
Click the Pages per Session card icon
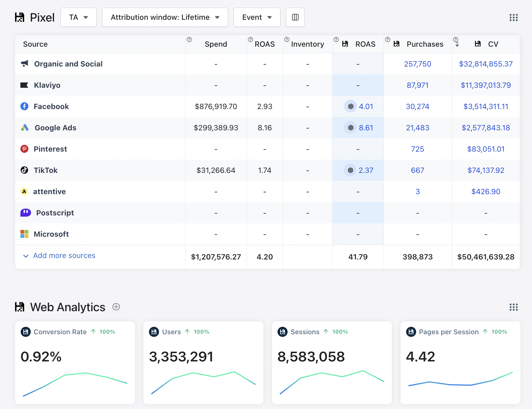point(411,332)
